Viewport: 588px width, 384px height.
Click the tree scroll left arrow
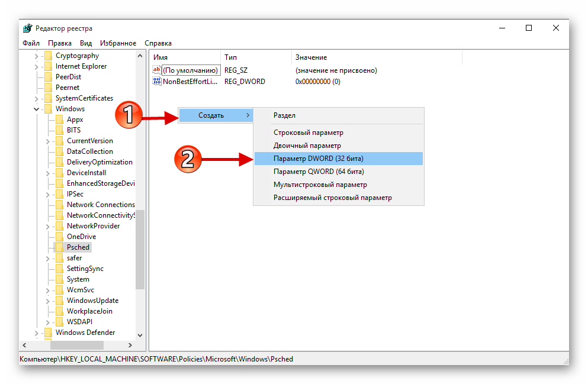tap(25, 345)
